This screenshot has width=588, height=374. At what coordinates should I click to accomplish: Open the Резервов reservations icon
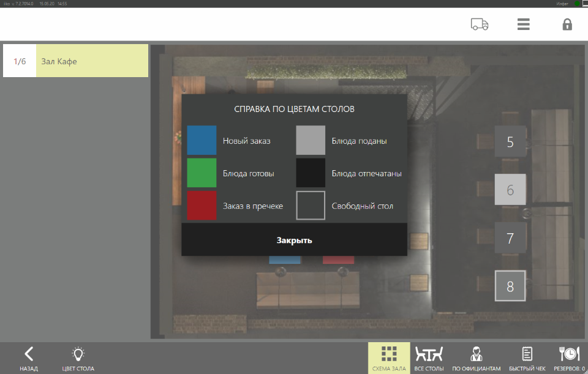coord(569,358)
